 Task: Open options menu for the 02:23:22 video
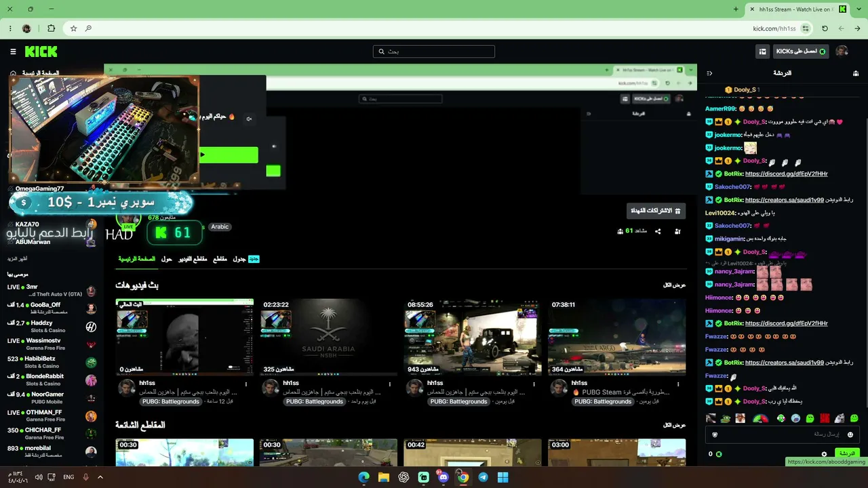pyautogui.click(x=390, y=384)
